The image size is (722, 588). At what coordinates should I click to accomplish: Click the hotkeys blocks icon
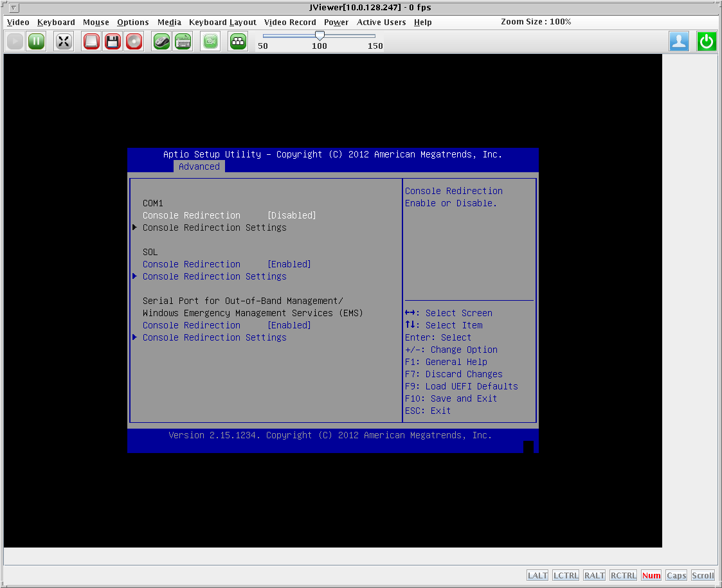(239, 42)
